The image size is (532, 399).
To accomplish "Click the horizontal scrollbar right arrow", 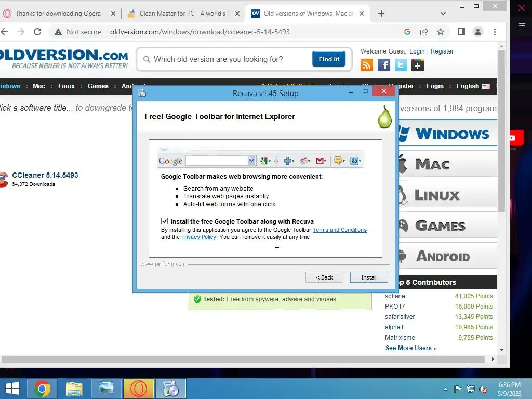I will click(493, 359).
